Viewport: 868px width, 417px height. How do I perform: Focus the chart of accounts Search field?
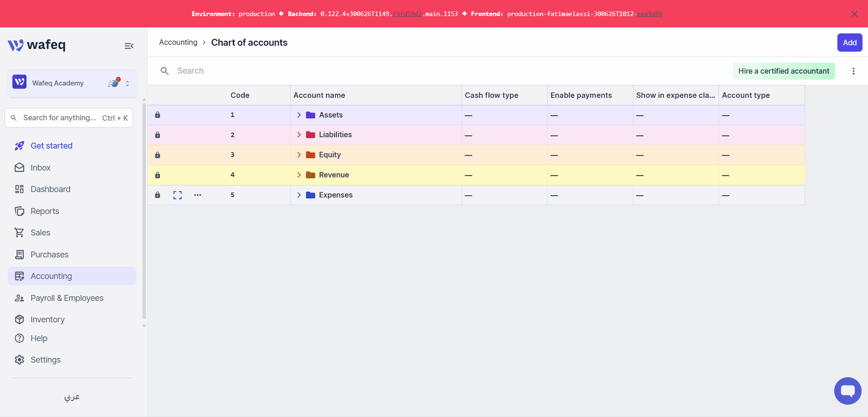(x=320, y=71)
